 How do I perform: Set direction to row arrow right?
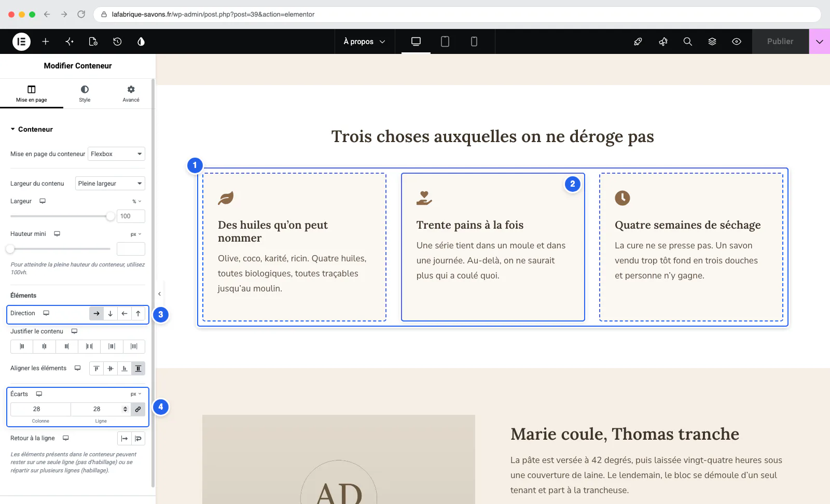click(96, 313)
